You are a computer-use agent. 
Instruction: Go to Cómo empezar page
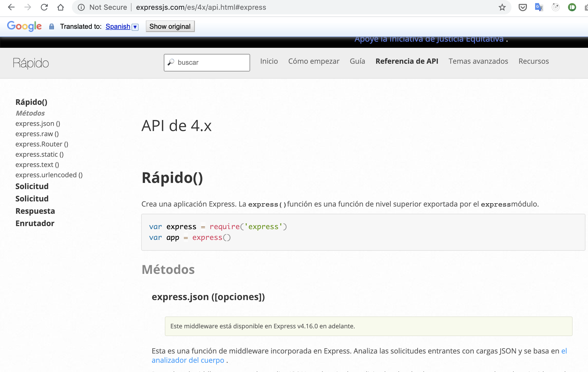click(x=314, y=61)
